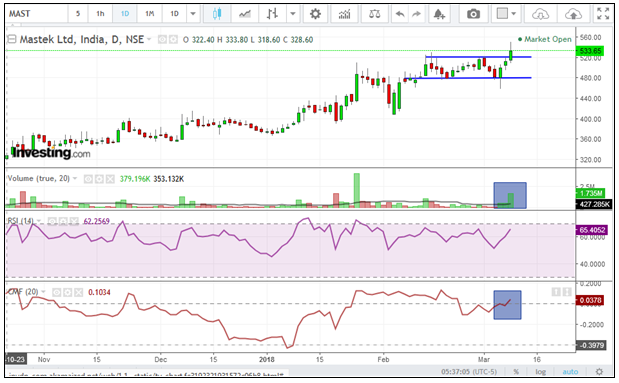Image resolution: width=619 pixels, height=383 pixels.
Task: Open the indicators bar-graph icon
Action: click(x=344, y=14)
